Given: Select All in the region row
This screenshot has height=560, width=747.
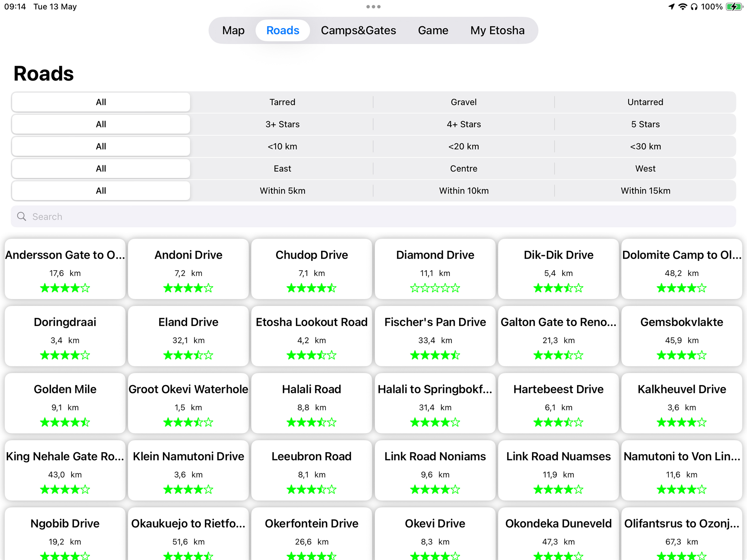Looking at the screenshot, I should click(101, 168).
